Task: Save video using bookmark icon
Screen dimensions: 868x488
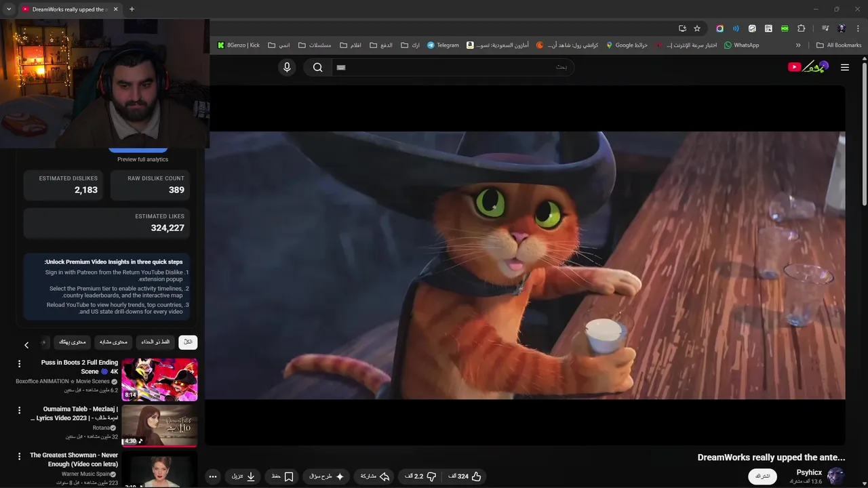Action: (x=282, y=476)
